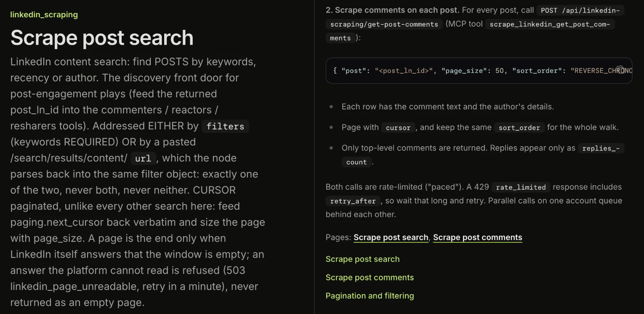Click the '"<post_ln_id>"' value in the code block
This screenshot has width=644, height=314.
404,71
